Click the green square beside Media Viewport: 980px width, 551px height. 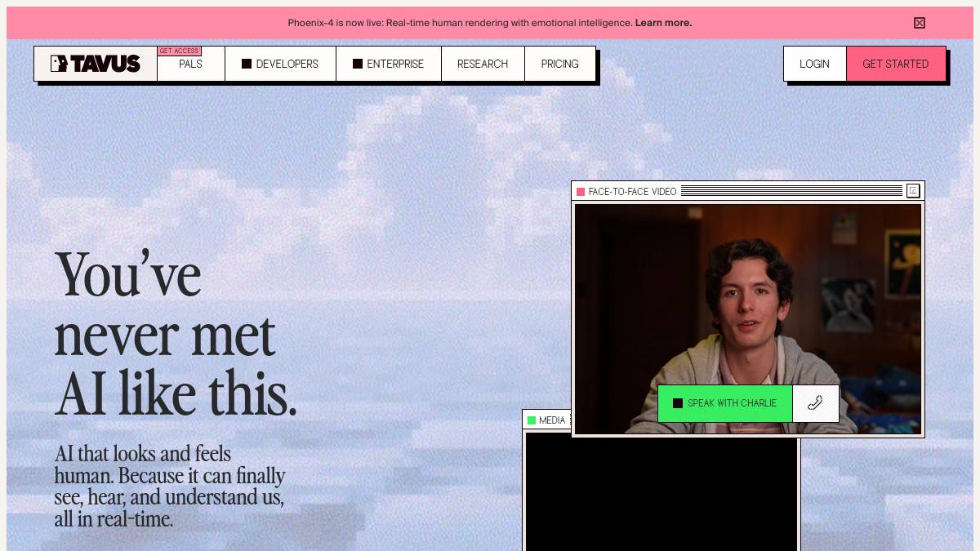tap(532, 420)
